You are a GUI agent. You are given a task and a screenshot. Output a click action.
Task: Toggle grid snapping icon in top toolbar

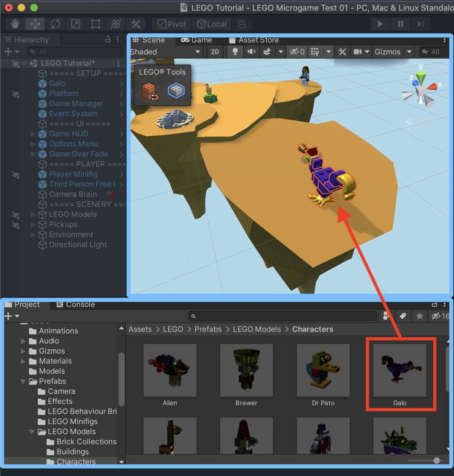[x=242, y=24]
